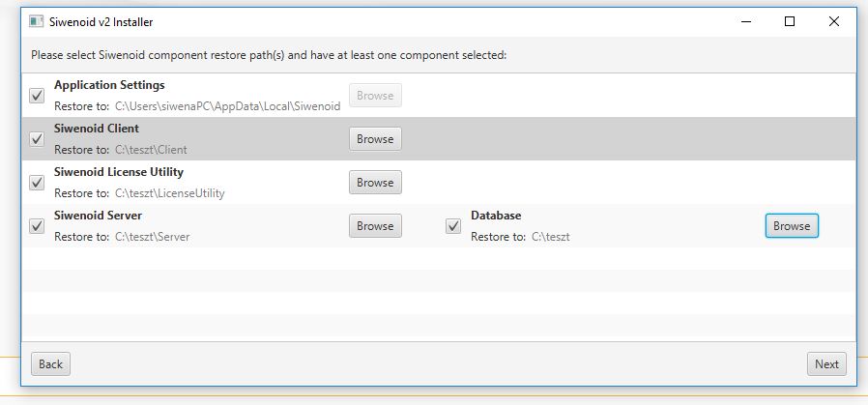The width and height of the screenshot is (868, 405).
Task: Browse for License Utility restore path
Action: (375, 183)
